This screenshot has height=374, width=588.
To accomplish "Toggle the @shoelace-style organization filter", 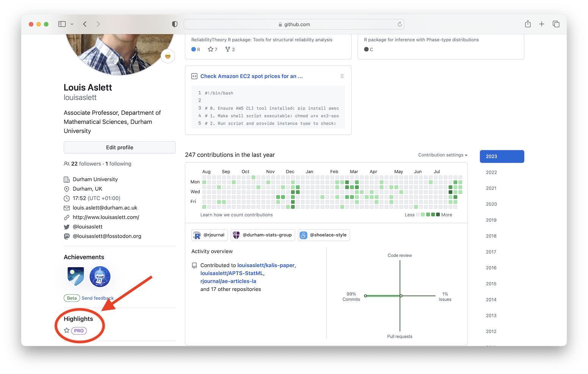I will pyautogui.click(x=324, y=235).
